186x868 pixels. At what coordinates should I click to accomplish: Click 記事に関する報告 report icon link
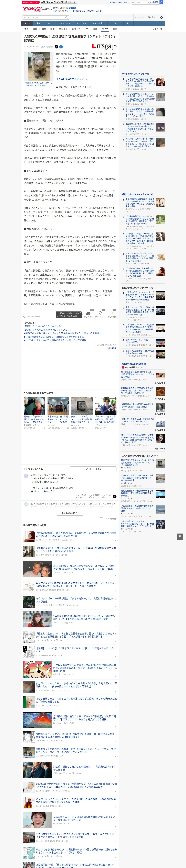[32, 316]
